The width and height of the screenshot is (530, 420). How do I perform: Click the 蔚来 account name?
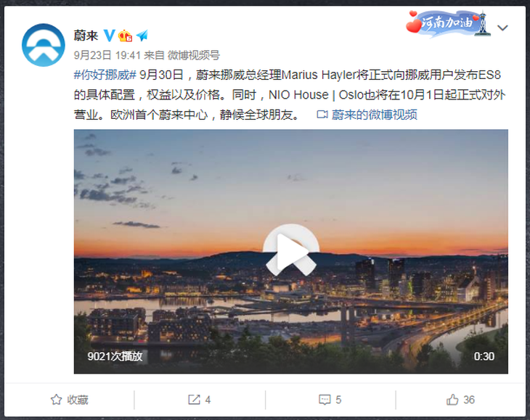86,36
